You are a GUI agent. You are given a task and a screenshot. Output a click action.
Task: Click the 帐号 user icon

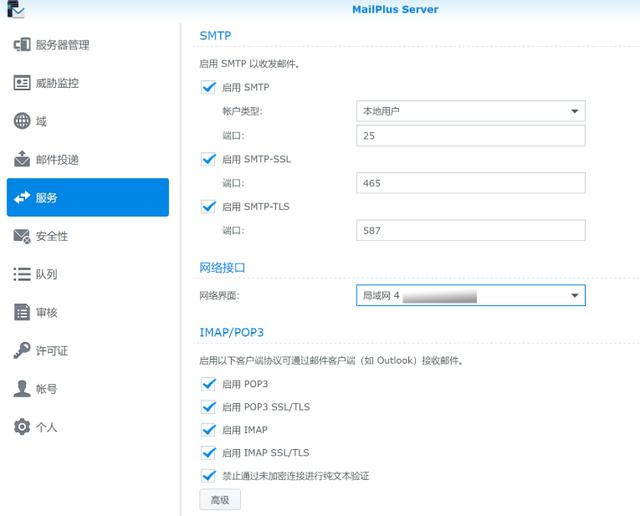tap(22, 389)
